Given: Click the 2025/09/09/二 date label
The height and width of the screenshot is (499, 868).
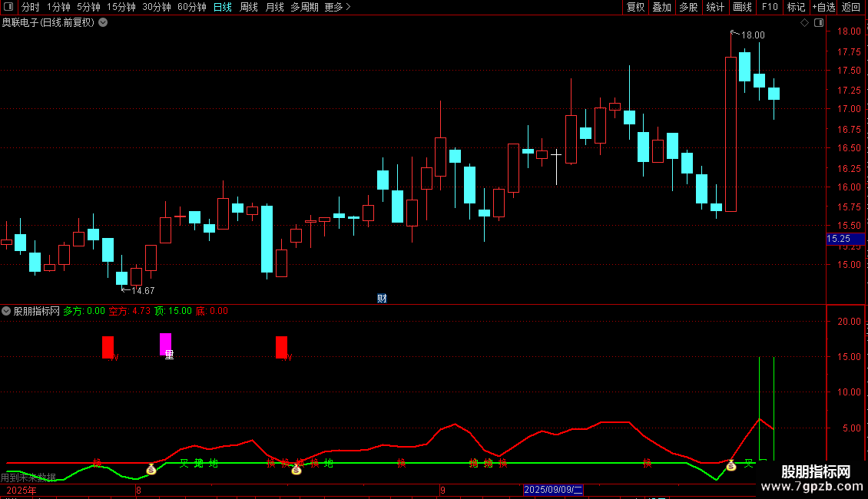Looking at the screenshot, I should coord(553,490).
